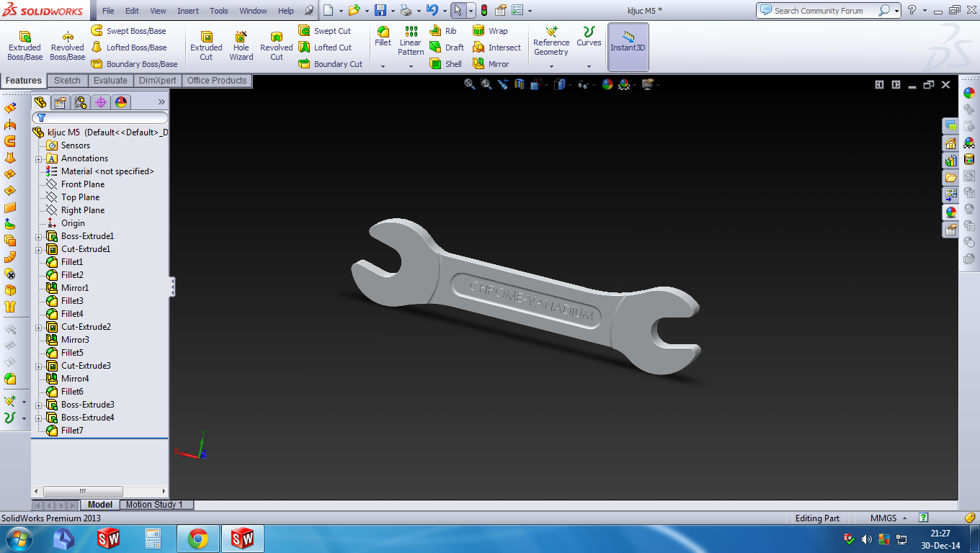The height and width of the screenshot is (553, 980).
Task: Open the Section View tool
Action: click(x=520, y=84)
